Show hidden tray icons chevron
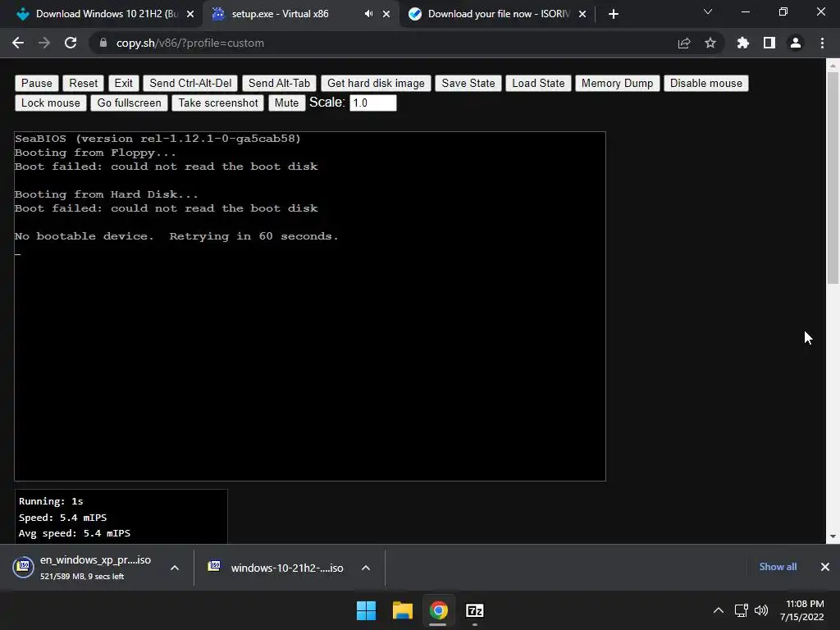This screenshot has height=630, width=840. click(x=719, y=610)
